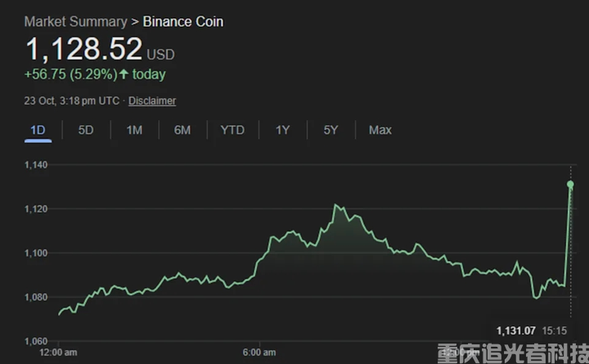589x364 pixels.
Task: Click the 15:15 time label
Action: [556, 330]
